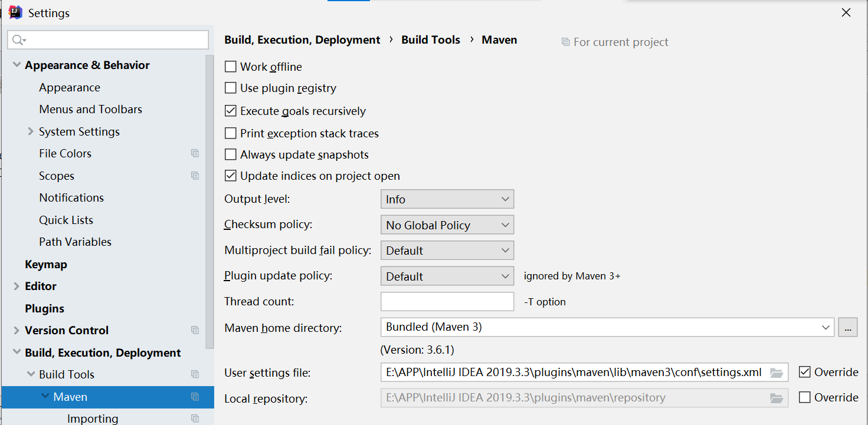Click the project-level icon next to File Colors
The width and height of the screenshot is (868, 425).
[195, 153]
